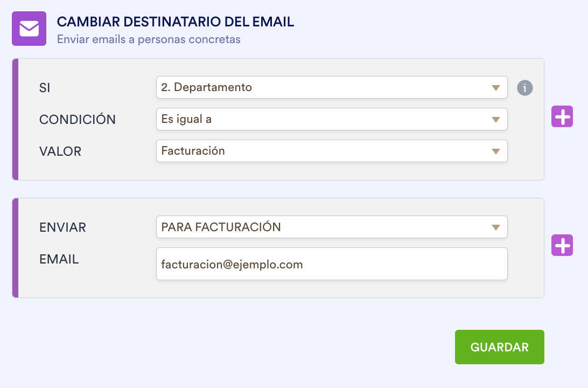Click the arrow triangle on the Facturación dropdown

coord(496,151)
